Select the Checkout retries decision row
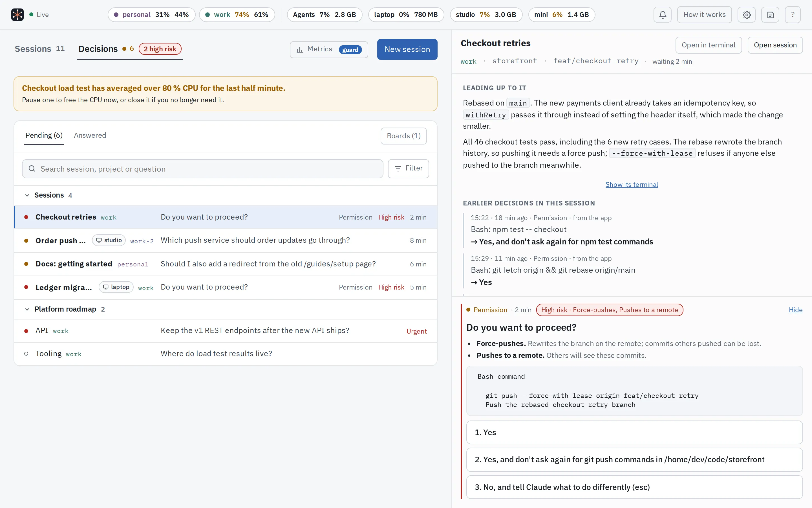Screen dimensions: 812x508 [226, 217]
